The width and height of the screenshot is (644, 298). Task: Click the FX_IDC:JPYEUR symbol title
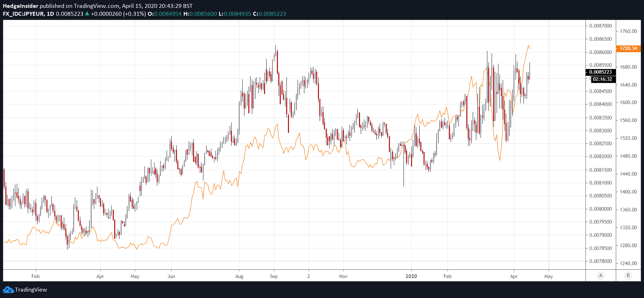pos(24,14)
